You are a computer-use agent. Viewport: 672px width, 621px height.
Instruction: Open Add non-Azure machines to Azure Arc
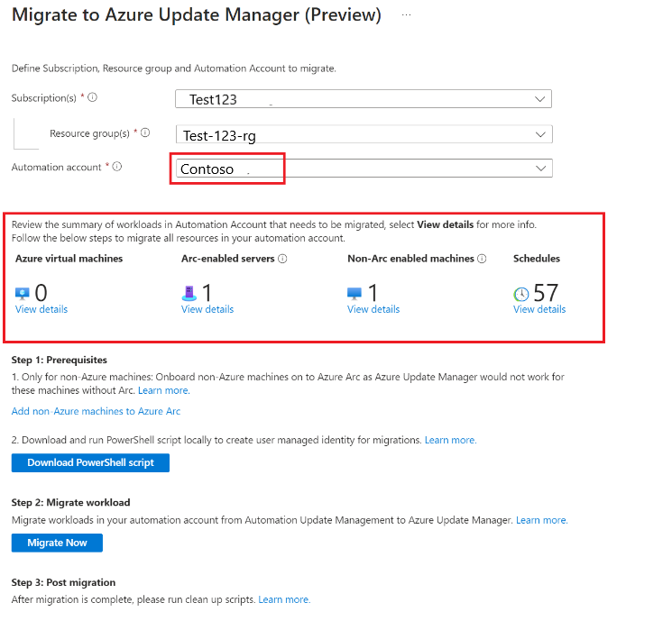pyautogui.click(x=96, y=411)
